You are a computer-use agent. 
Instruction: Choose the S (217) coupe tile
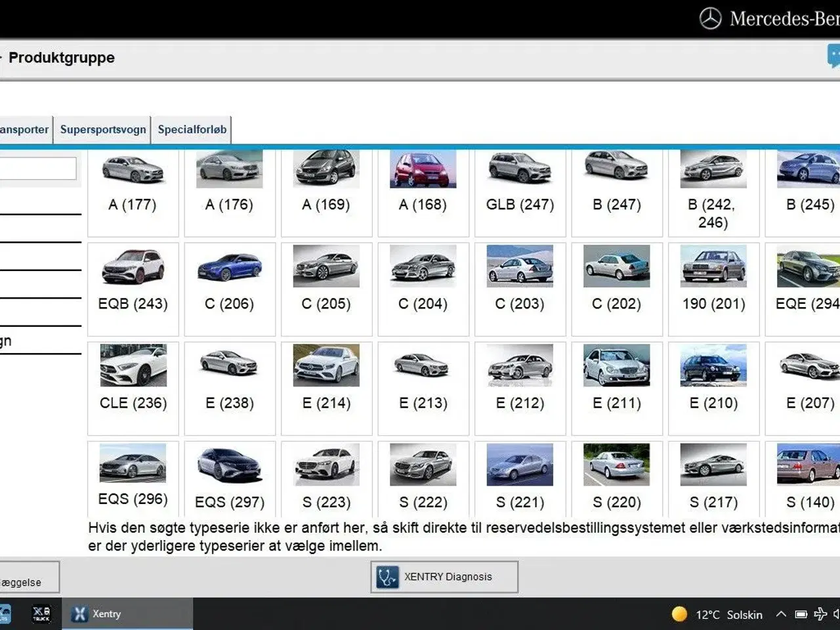coord(713,479)
